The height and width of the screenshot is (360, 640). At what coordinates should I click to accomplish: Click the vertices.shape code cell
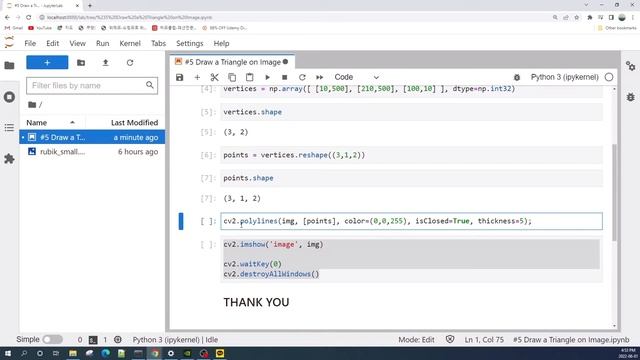pyautogui.click(x=411, y=112)
